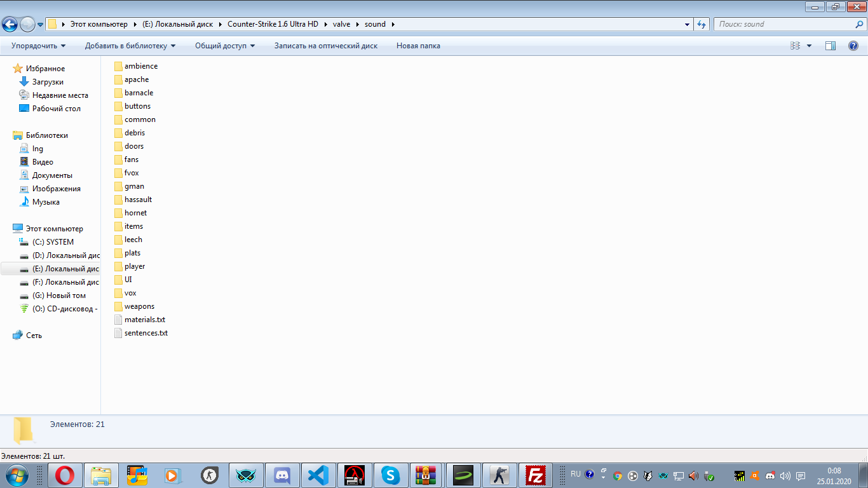The width and height of the screenshot is (868, 488).
Task: Open the address bar previous locations dropdown
Action: [x=688, y=25]
